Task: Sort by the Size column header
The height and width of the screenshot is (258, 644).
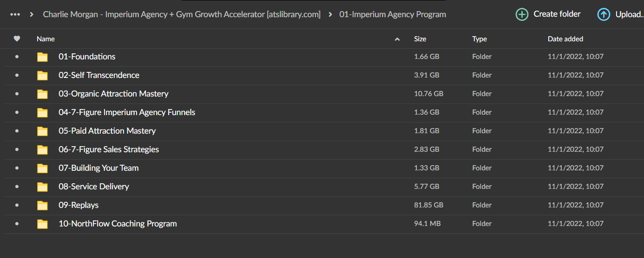Action: coord(420,39)
